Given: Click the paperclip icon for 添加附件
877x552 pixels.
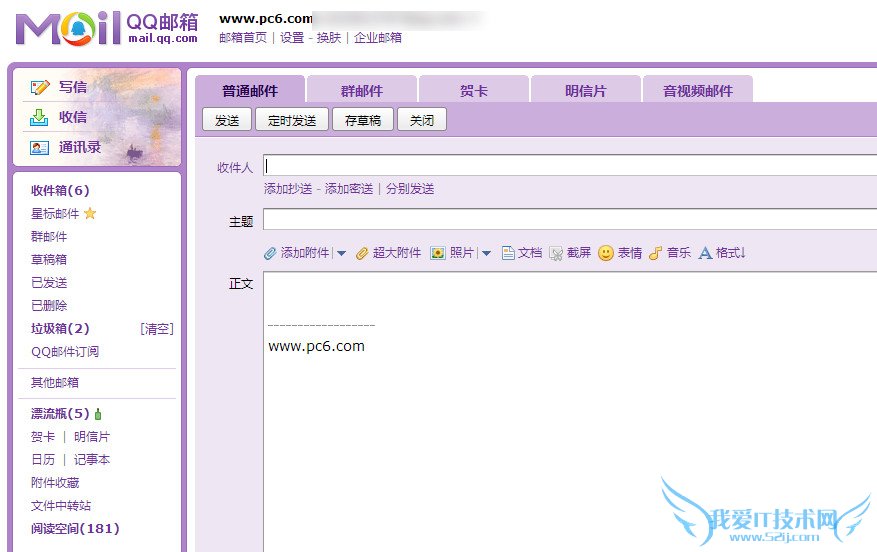Looking at the screenshot, I should tap(270, 253).
